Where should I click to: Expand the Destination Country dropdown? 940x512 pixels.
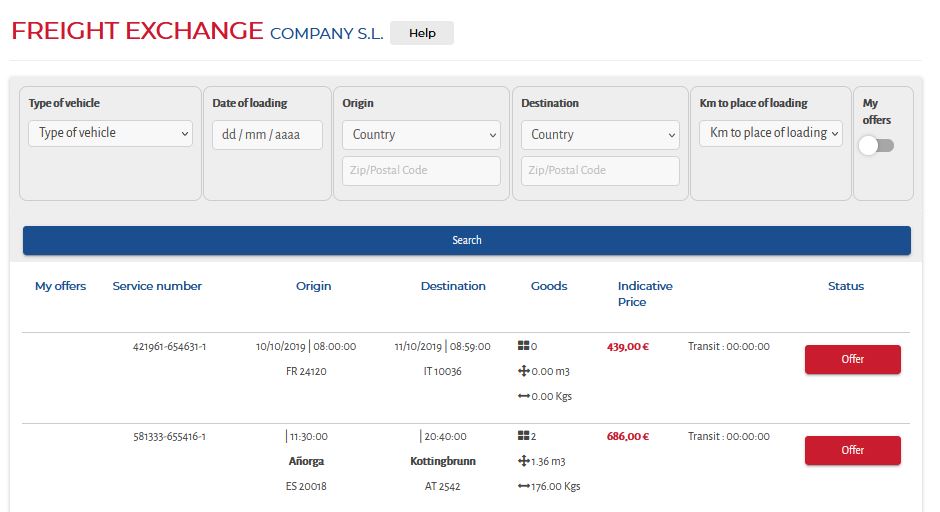600,135
